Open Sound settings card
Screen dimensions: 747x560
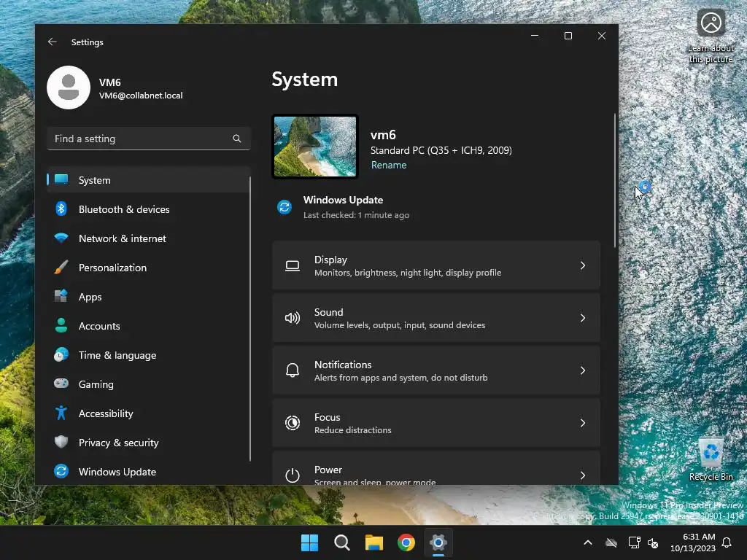436,318
